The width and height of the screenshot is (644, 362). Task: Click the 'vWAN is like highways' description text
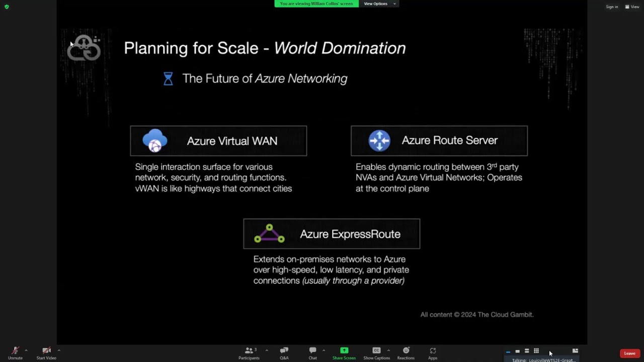tap(213, 177)
